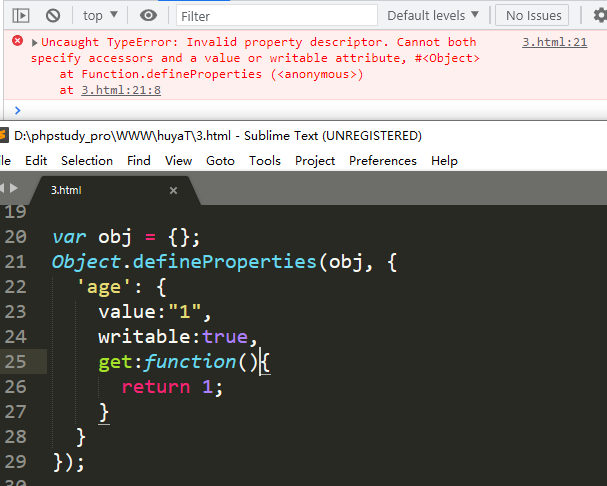Image resolution: width=607 pixels, height=486 pixels.
Task: Open the Default levels dropdown
Action: [x=433, y=15]
